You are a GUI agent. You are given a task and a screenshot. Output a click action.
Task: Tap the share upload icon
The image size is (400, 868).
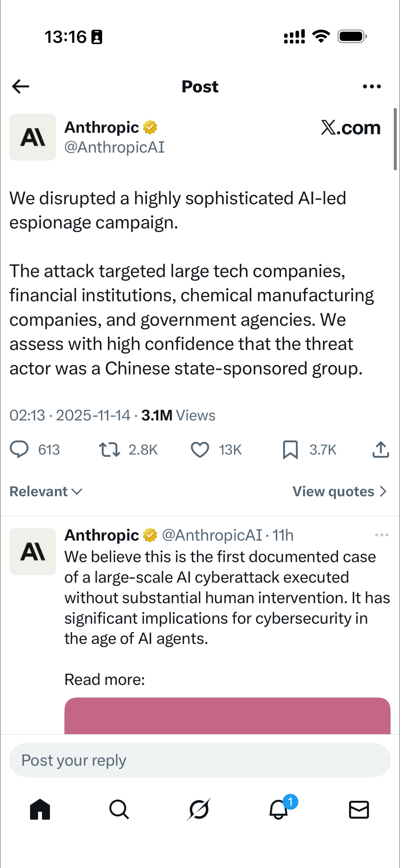click(381, 450)
